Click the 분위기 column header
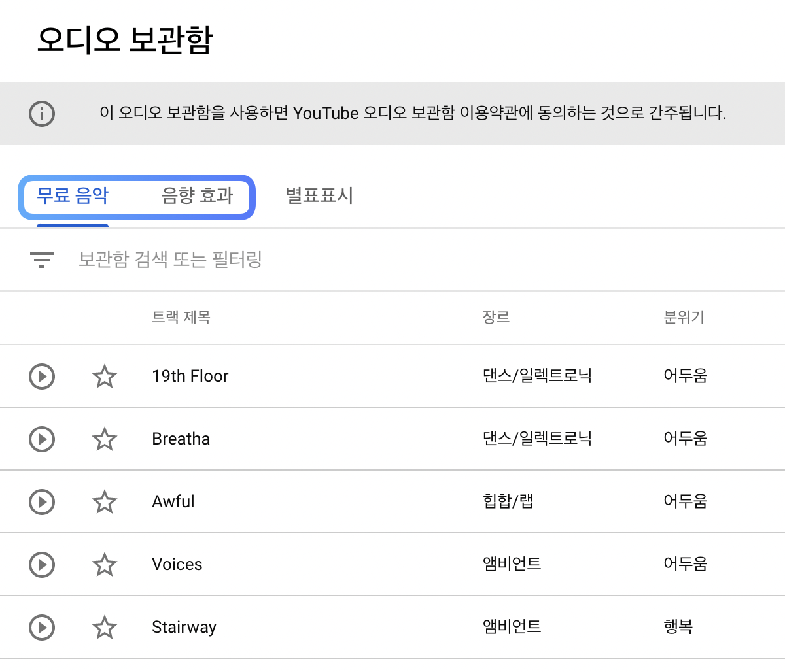The image size is (785, 672). pos(684,318)
